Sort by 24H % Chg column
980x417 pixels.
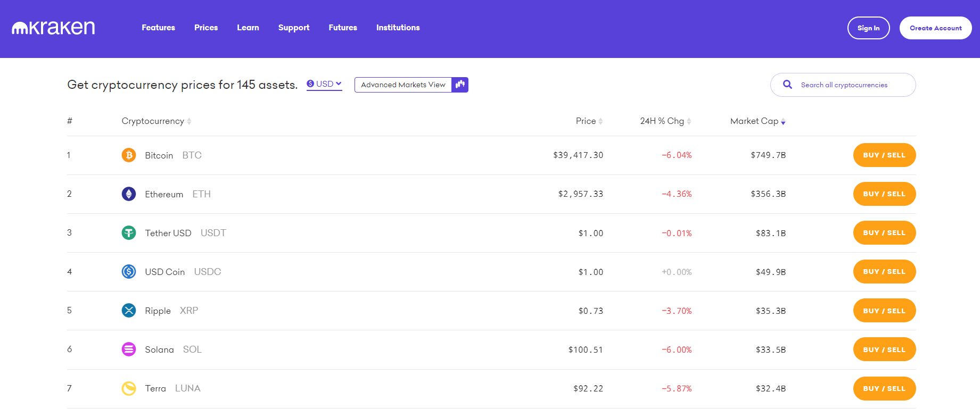[665, 121]
